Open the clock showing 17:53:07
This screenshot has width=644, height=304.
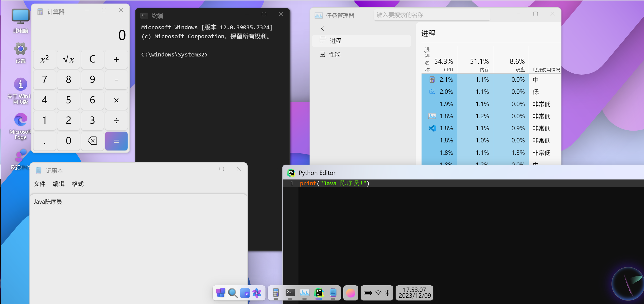tap(414, 293)
